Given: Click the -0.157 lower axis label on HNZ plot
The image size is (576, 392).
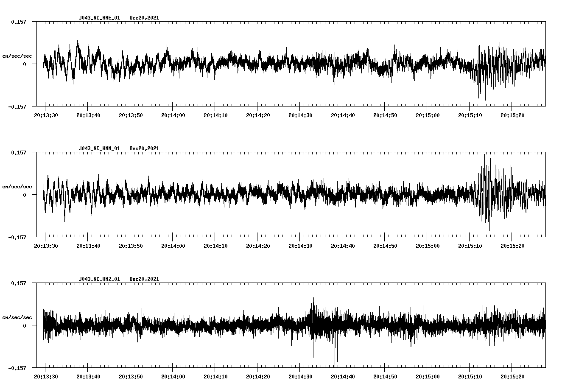Looking at the screenshot, I should 17,368.
